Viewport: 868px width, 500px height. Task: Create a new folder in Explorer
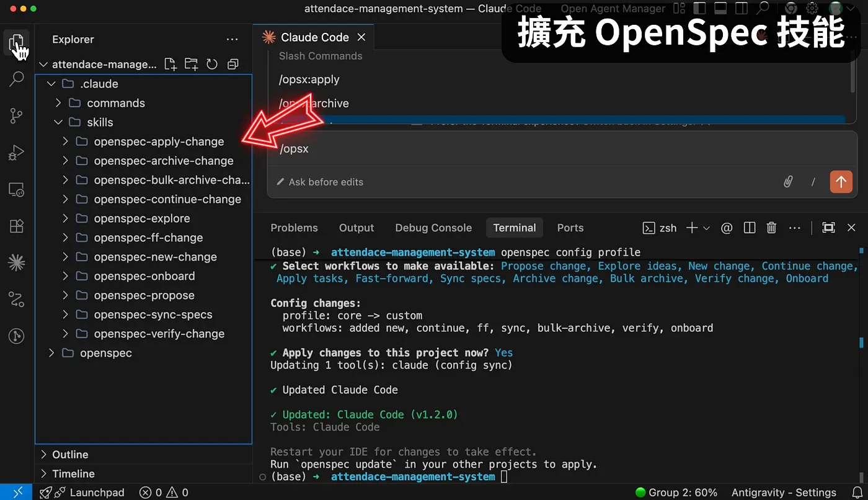(x=191, y=64)
